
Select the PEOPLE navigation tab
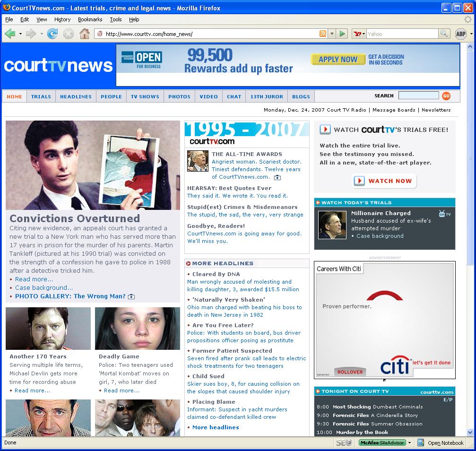tap(112, 96)
